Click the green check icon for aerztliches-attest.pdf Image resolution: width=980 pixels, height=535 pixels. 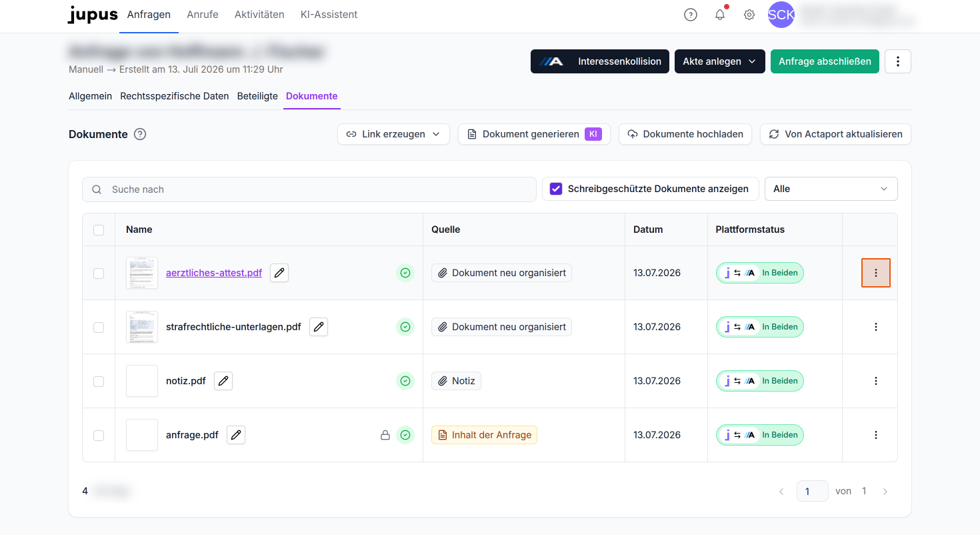point(405,273)
